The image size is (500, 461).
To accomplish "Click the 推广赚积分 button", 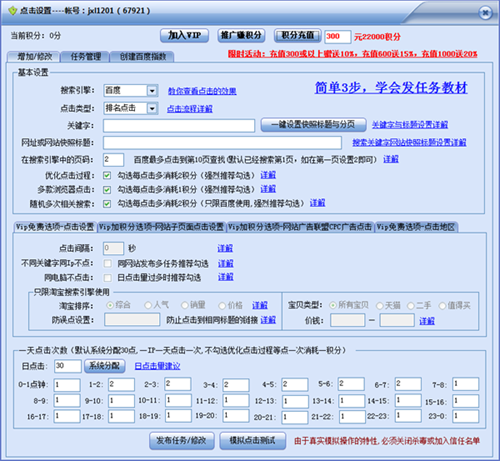I will pyautogui.click(x=241, y=35).
